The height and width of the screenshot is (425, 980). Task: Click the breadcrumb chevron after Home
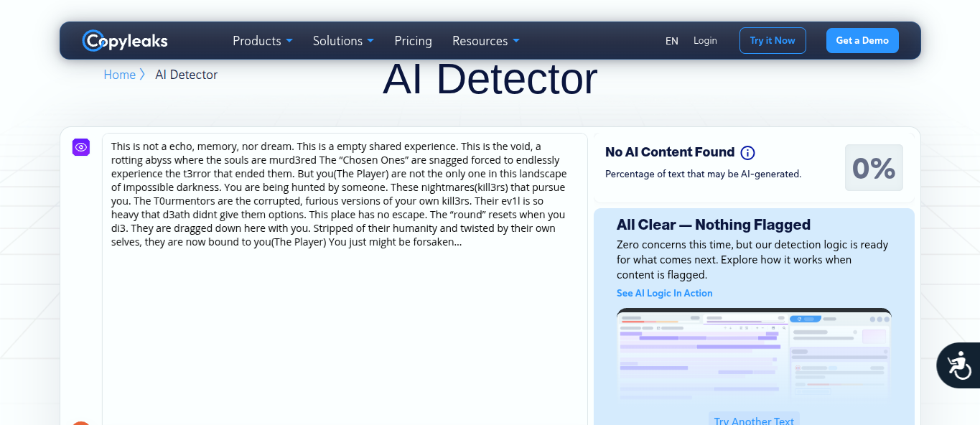142,75
